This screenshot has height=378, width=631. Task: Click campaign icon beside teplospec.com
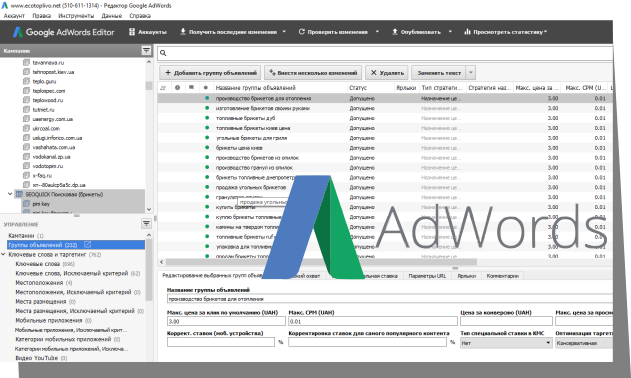(26, 91)
